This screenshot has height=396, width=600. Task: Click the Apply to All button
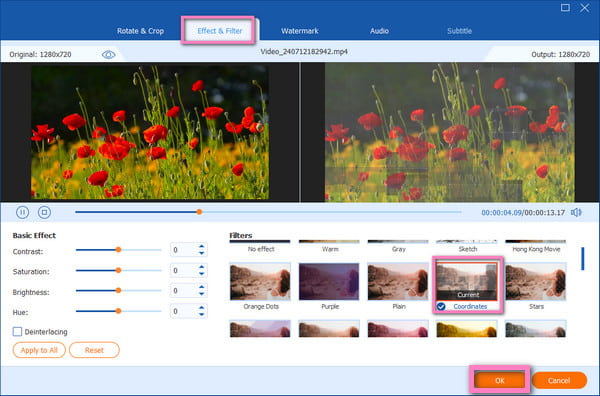[x=39, y=350]
